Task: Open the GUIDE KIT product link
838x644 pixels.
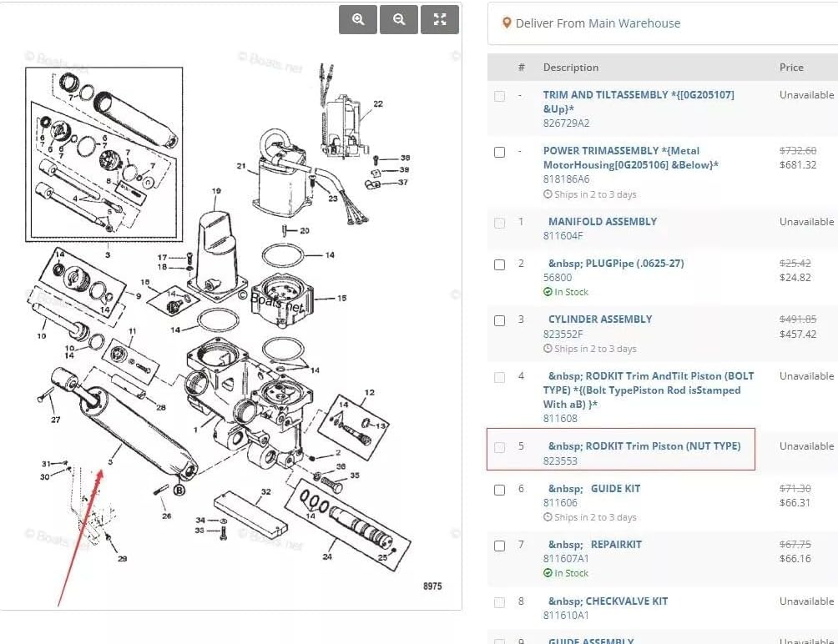Action: coord(615,489)
